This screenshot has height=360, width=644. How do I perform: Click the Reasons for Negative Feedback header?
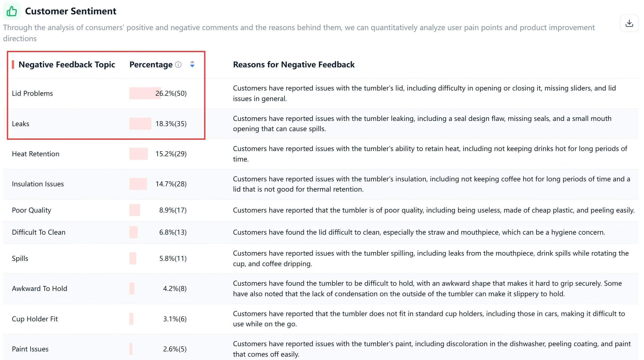pyautogui.click(x=294, y=65)
